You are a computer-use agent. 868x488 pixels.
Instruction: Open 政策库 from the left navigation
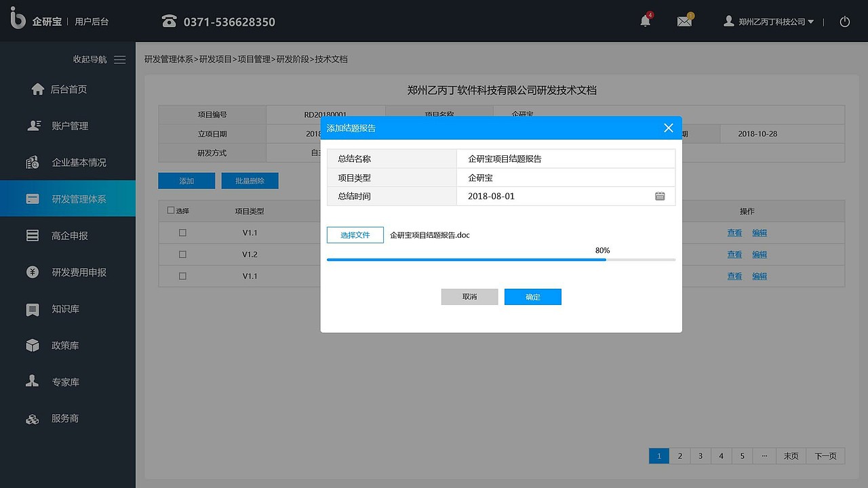coord(64,345)
